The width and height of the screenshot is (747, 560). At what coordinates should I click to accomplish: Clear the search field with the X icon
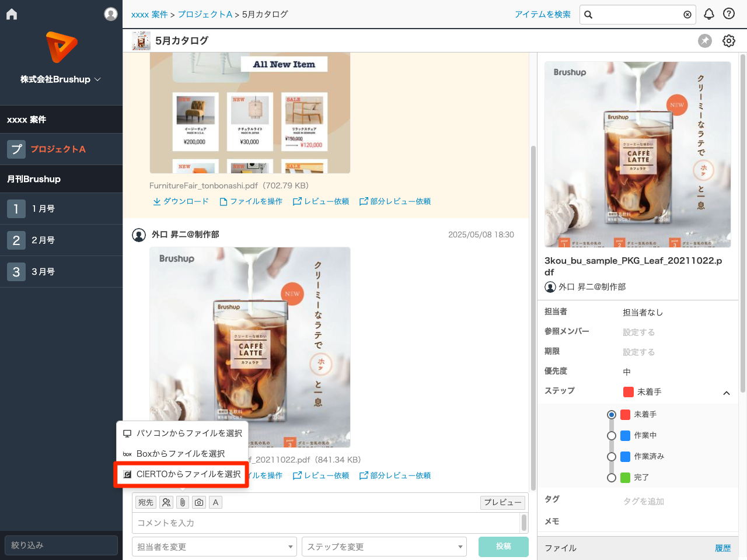[x=687, y=15]
